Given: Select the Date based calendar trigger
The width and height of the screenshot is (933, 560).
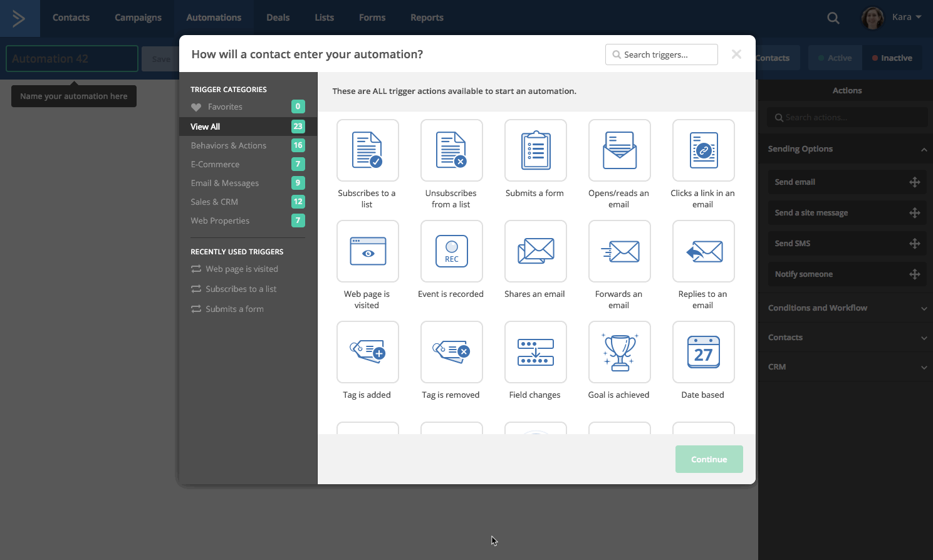Looking at the screenshot, I should point(703,352).
